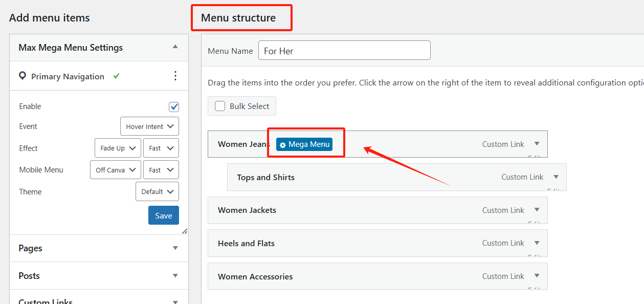Image resolution: width=644 pixels, height=304 pixels.
Task: Collapse the Max Mega Menu Settings panel arrow
Action: pos(175,47)
